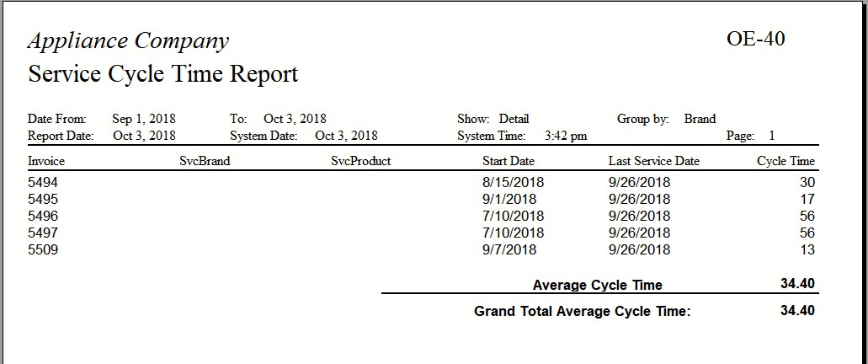Click the Average Cycle Time label

(597, 286)
